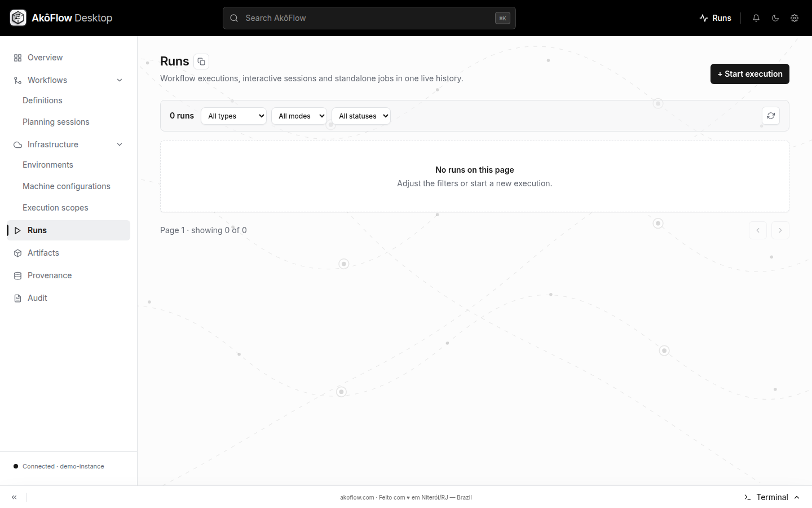
Task: Refresh the runs list
Action: click(771, 116)
